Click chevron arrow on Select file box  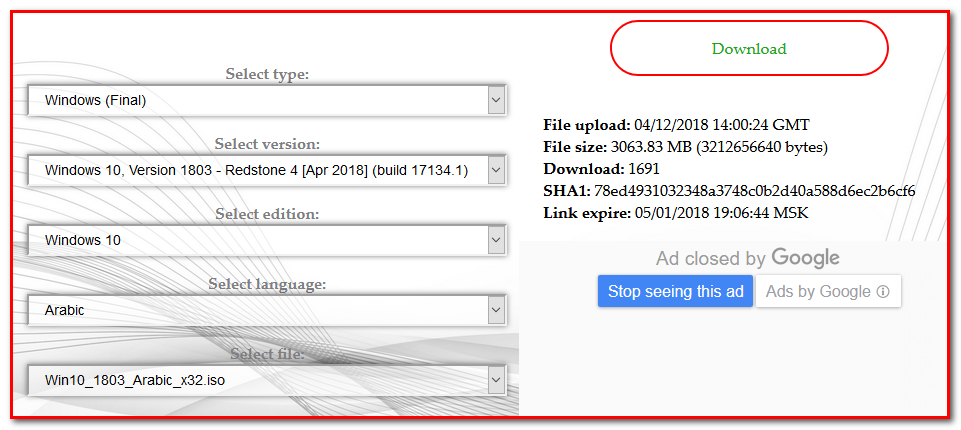[496, 381]
